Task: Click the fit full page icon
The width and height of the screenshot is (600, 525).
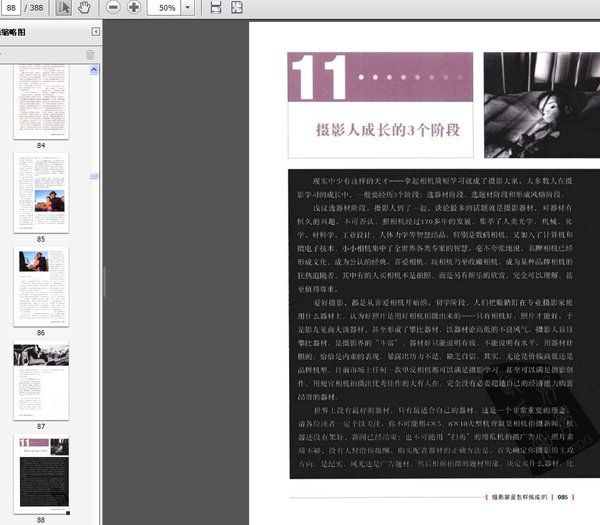Action: coord(237,7)
